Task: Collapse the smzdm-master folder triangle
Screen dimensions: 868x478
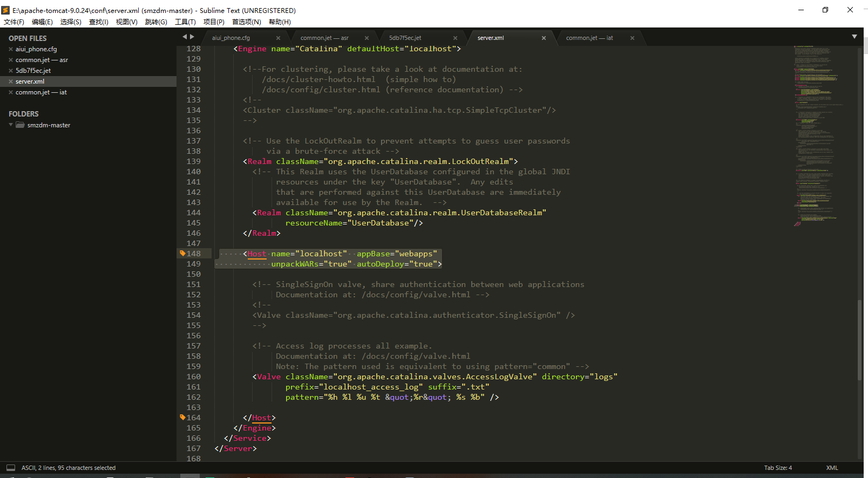Action: [x=11, y=125]
